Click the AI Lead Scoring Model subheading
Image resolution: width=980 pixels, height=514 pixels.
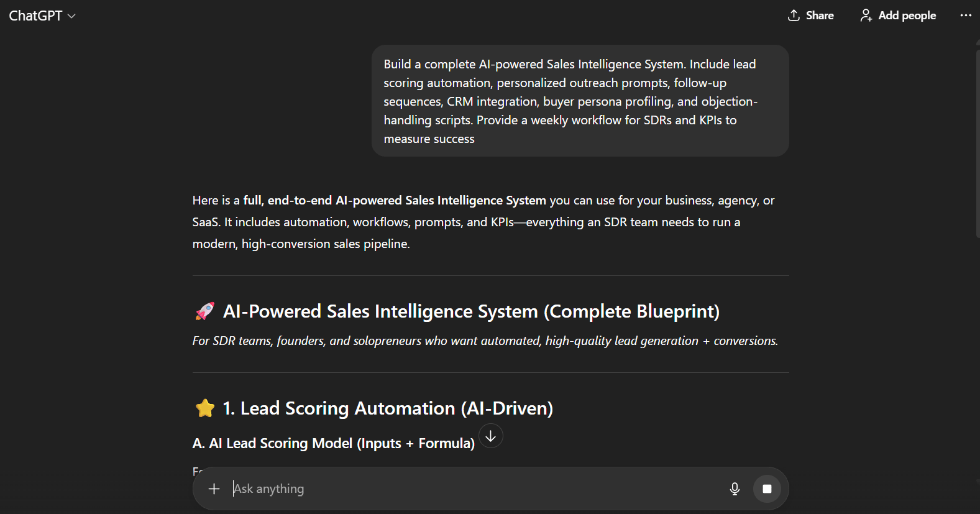334,443
